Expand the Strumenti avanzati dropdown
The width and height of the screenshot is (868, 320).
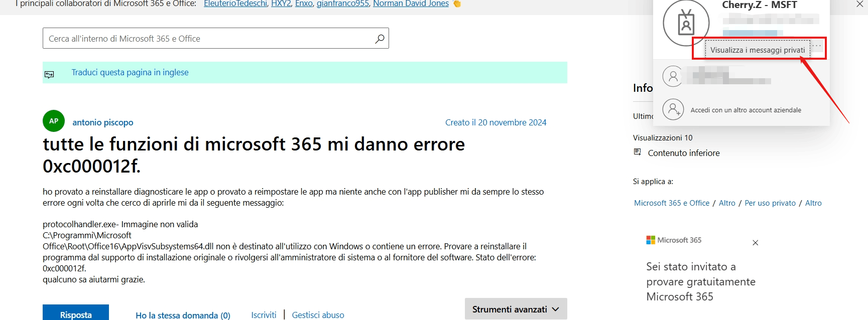516,309
